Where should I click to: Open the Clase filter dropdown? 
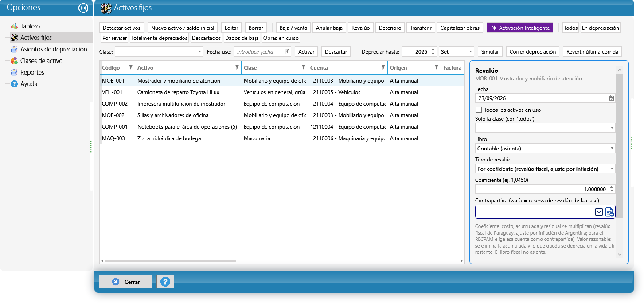click(x=199, y=52)
